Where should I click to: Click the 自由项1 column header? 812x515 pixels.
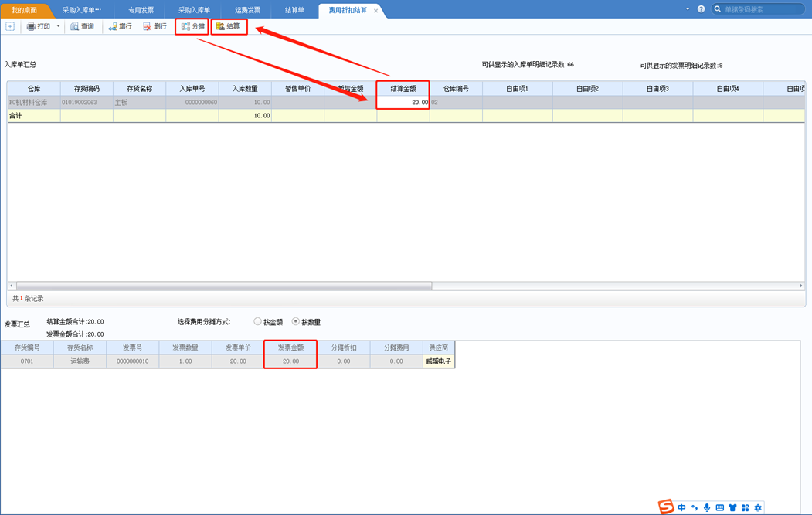pyautogui.click(x=518, y=89)
